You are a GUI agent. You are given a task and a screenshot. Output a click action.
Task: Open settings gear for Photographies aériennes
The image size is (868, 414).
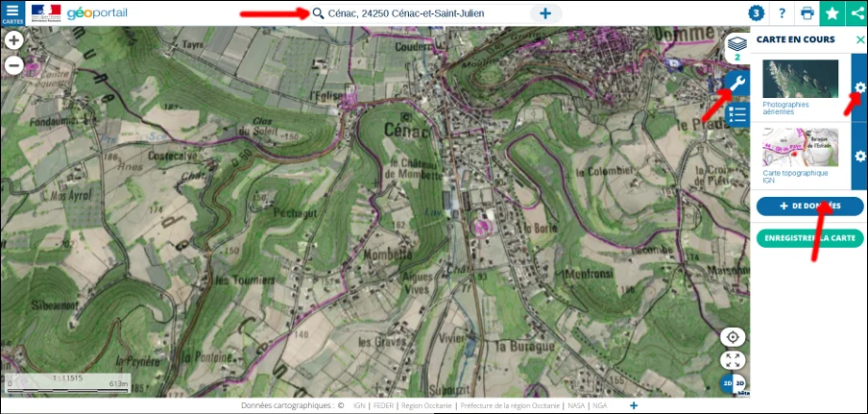point(859,87)
